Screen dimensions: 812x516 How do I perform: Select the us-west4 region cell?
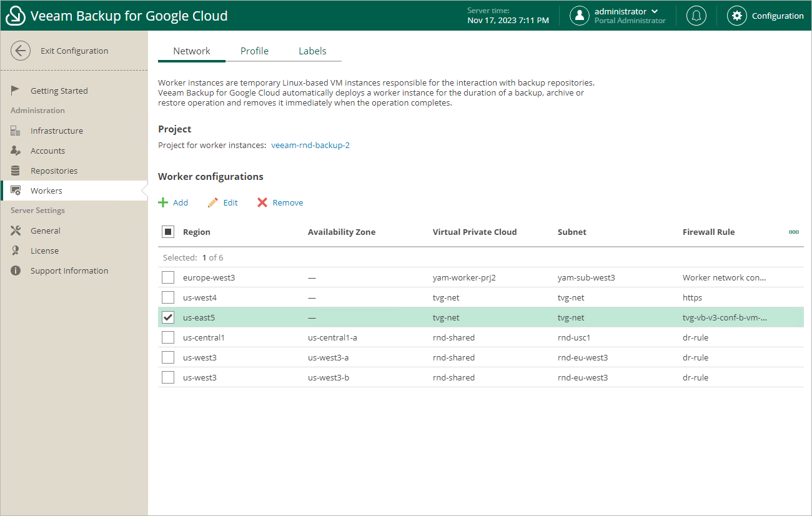[200, 297]
